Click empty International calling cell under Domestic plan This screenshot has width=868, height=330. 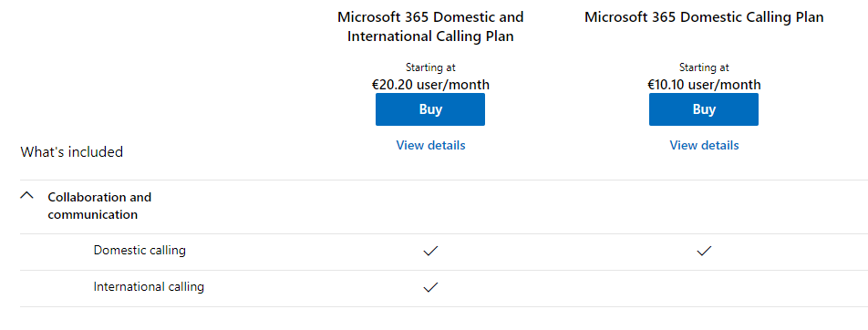pos(704,288)
